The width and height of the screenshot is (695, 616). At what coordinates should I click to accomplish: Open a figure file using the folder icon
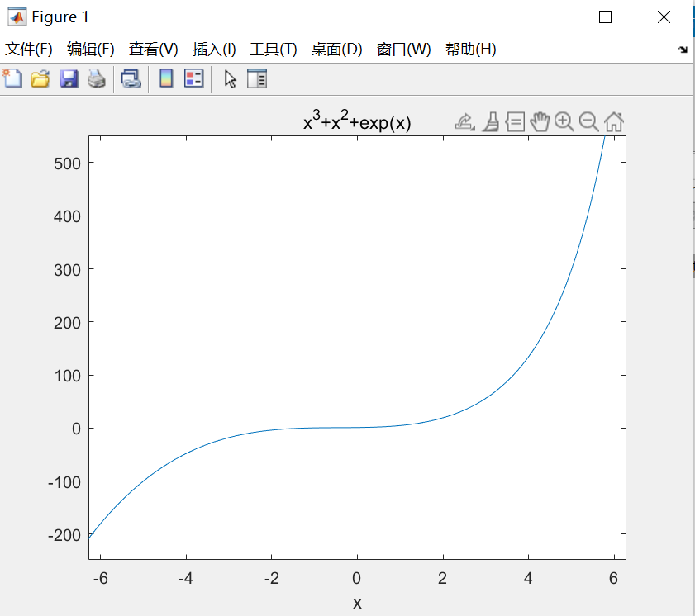coord(40,78)
